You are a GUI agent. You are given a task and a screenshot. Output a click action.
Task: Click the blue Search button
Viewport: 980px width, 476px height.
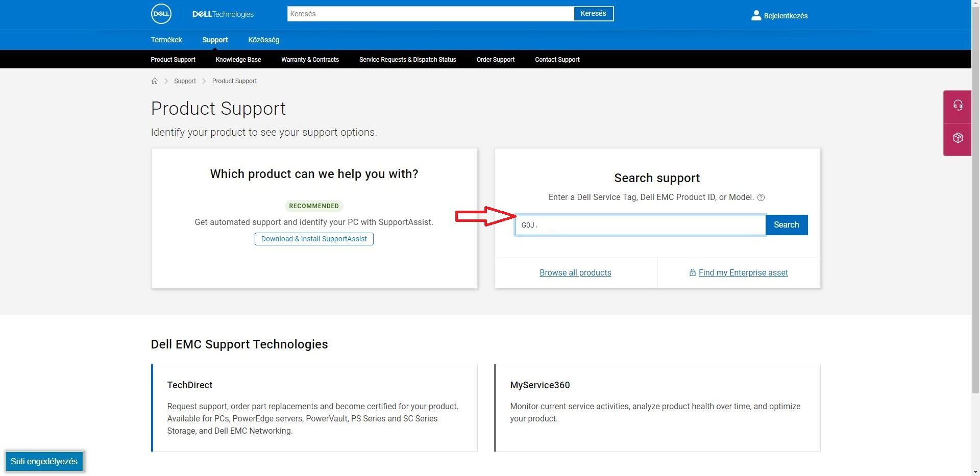(x=786, y=225)
